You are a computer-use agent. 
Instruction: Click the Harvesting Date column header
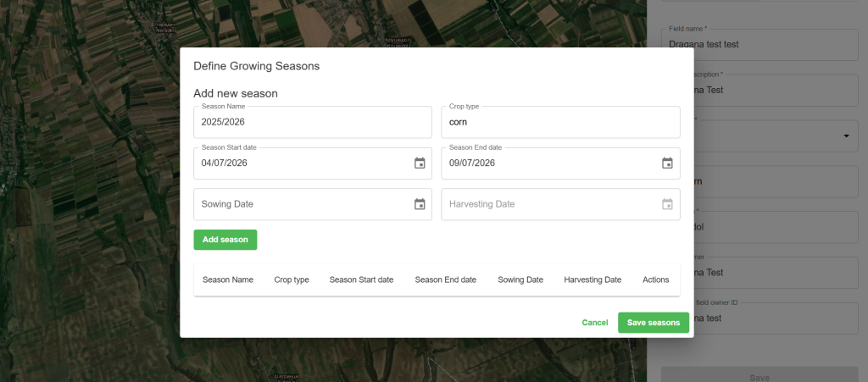[593, 280]
